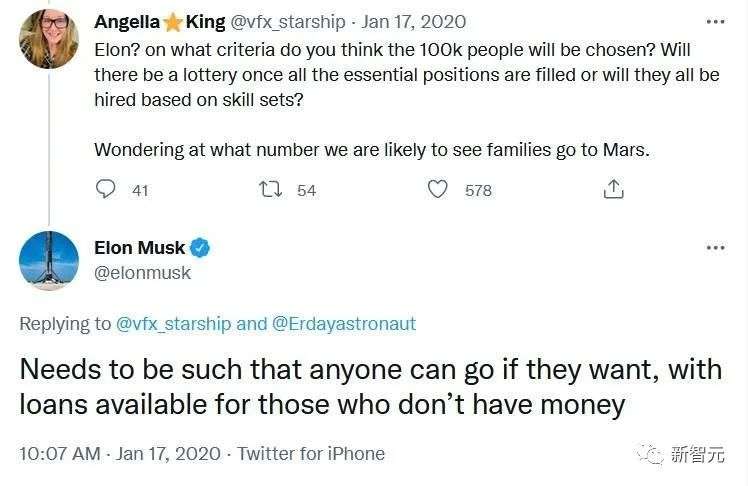
Task: Open Angella King's profile picture
Action: coord(48,38)
